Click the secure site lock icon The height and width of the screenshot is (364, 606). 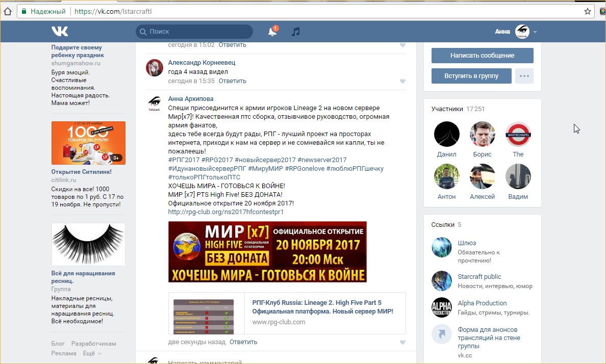pos(24,11)
